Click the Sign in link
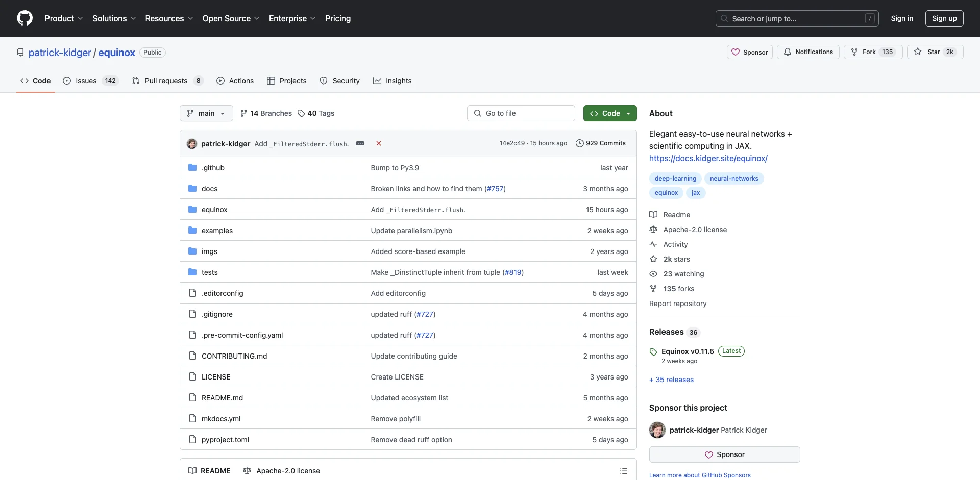The width and height of the screenshot is (980, 480). 902,18
